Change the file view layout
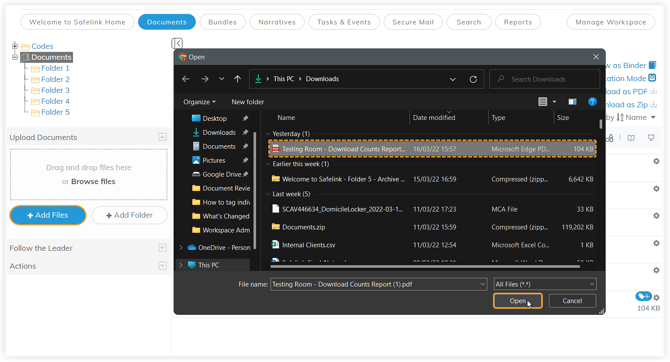670x362 pixels. click(x=543, y=102)
